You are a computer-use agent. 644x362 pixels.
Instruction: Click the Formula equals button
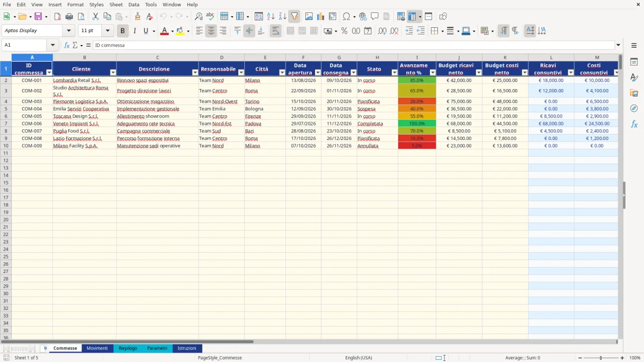pos(89,46)
